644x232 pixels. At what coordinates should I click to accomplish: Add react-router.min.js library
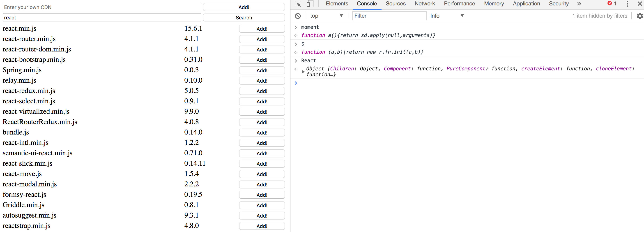262,39
